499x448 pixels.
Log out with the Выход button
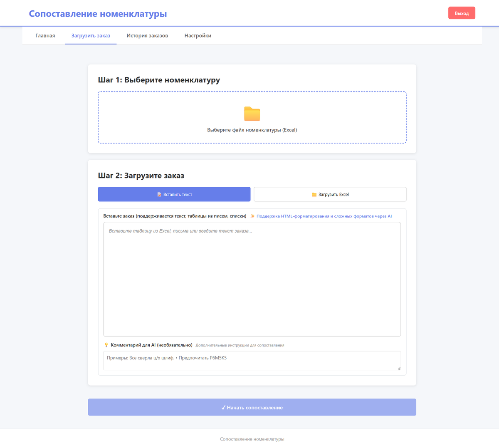(x=462, y=13)
